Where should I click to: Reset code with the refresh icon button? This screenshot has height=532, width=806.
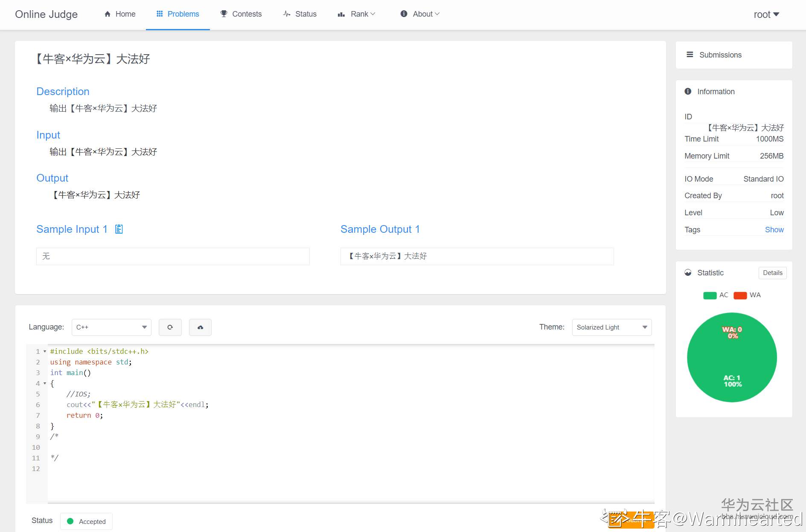[170, 327]
